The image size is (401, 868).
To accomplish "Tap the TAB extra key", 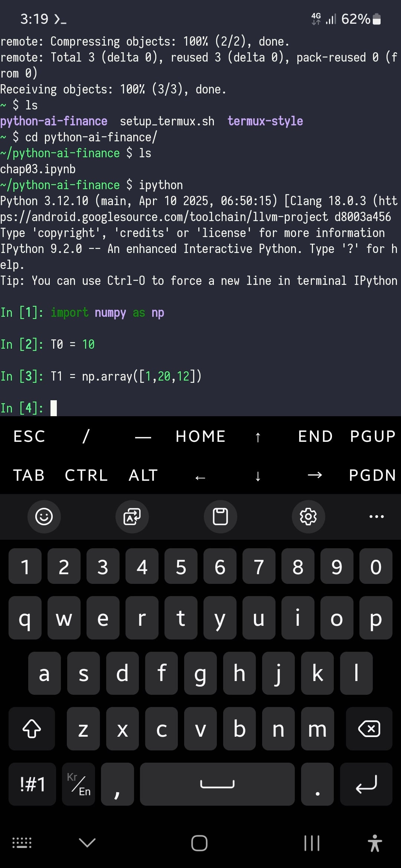I will point(29,476).
